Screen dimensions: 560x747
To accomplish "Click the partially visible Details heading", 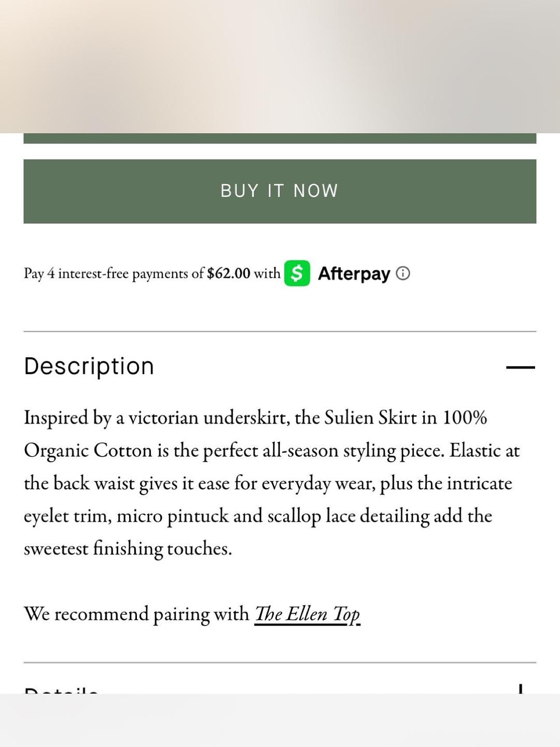I will point(61,690).
